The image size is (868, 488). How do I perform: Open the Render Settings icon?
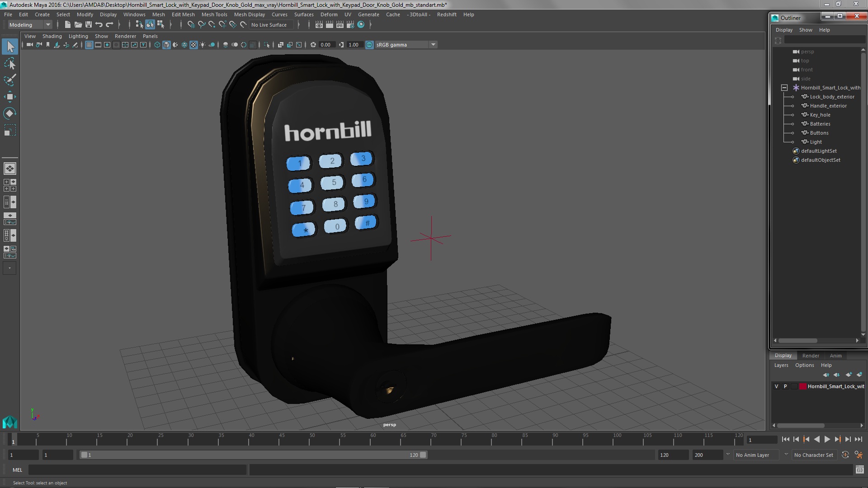[x=350, y=25]
